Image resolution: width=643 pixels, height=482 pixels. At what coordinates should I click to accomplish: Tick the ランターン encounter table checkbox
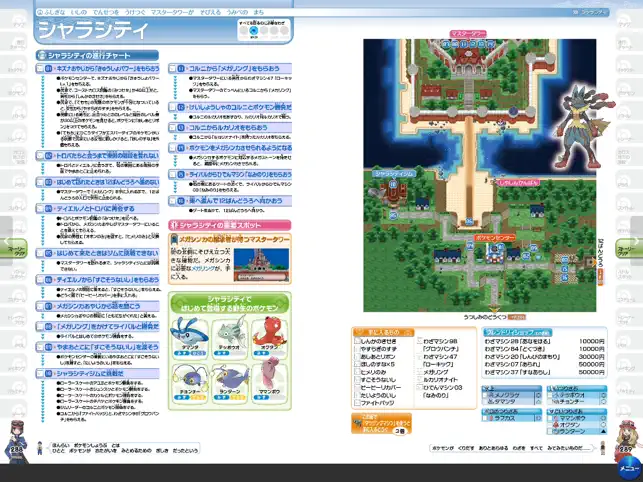550,432
